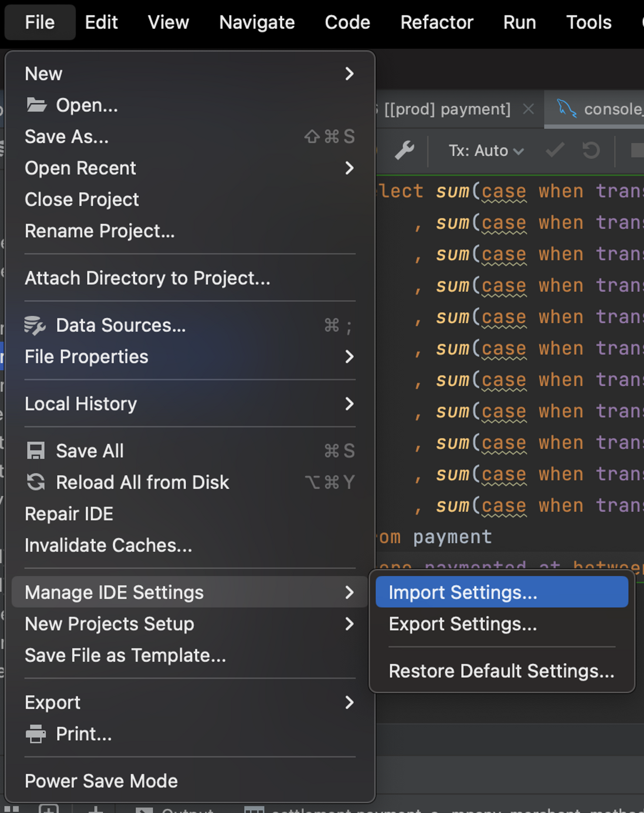Click the commit checkmark icon
This screenshot has height=813, width=644.
click(555, 150)
